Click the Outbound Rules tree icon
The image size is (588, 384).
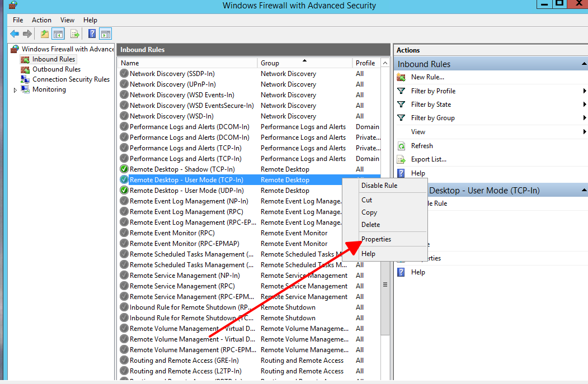(x=25, y=69)
